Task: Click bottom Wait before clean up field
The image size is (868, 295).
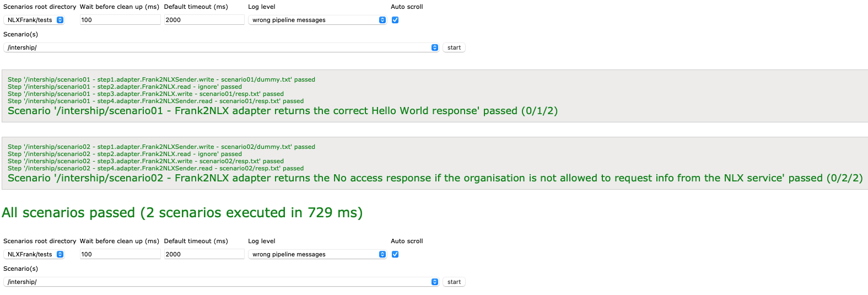Action: pyautogui.click(x=120, y=254)
